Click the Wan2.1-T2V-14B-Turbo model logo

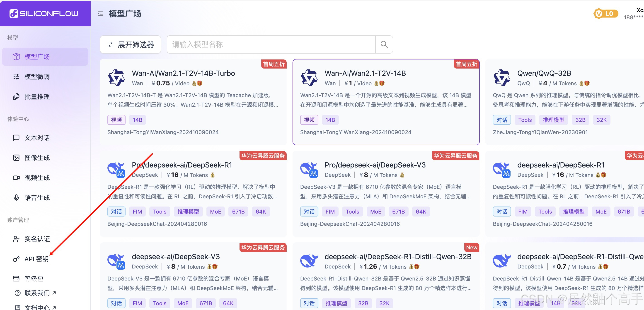116,78
